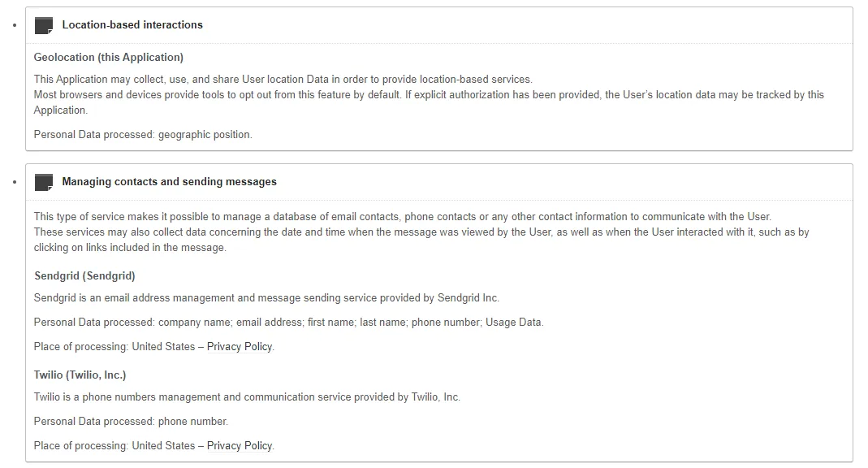Image resolution: width=868 pixels, height=468 pixels.
Task: Click the Geolocation (this Application) heading
Action: pyautogui.click(x=109, y=58)
